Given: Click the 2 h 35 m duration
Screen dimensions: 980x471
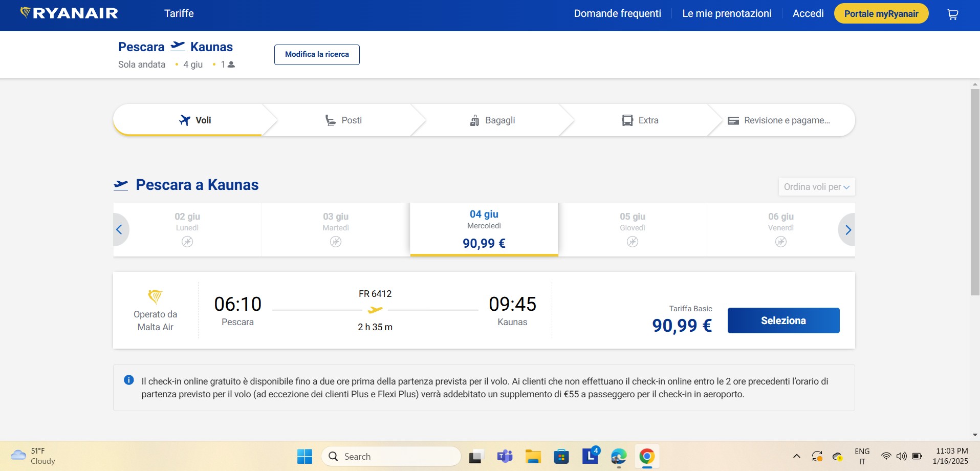Looking at the screenshot, I should click(375, 327).
